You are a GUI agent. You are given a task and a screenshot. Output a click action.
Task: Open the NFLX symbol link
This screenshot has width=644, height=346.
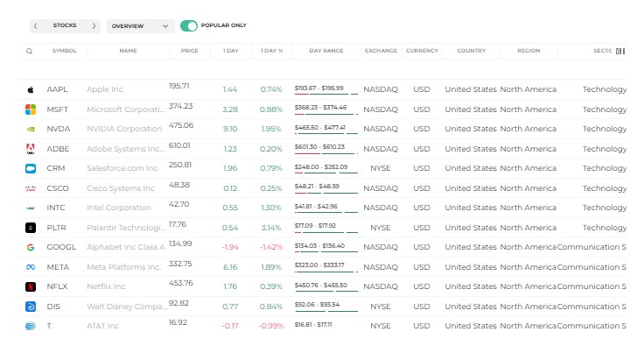click(x=57, y=286)
